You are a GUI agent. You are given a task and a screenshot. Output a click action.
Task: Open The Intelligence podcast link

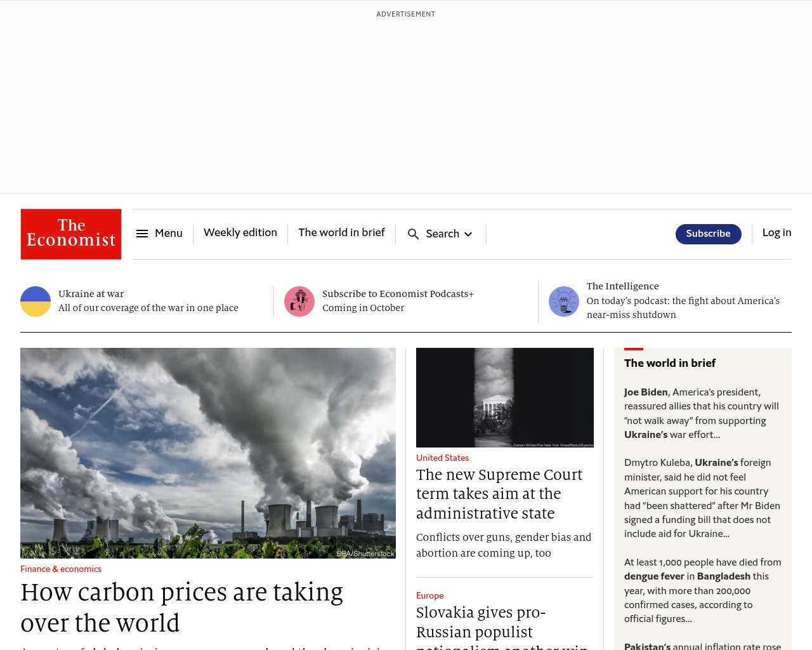click(x=622, y=286)
